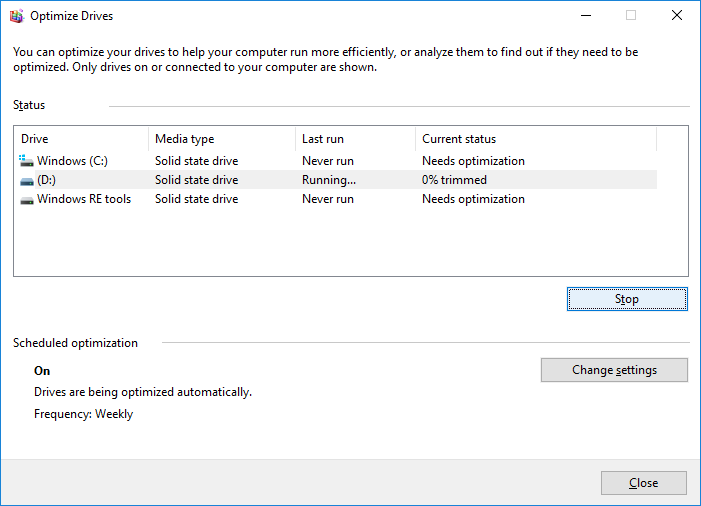Minimize the Optimize Drives window
This screenshot has width=701, height=506.
[x=584, y=16]
